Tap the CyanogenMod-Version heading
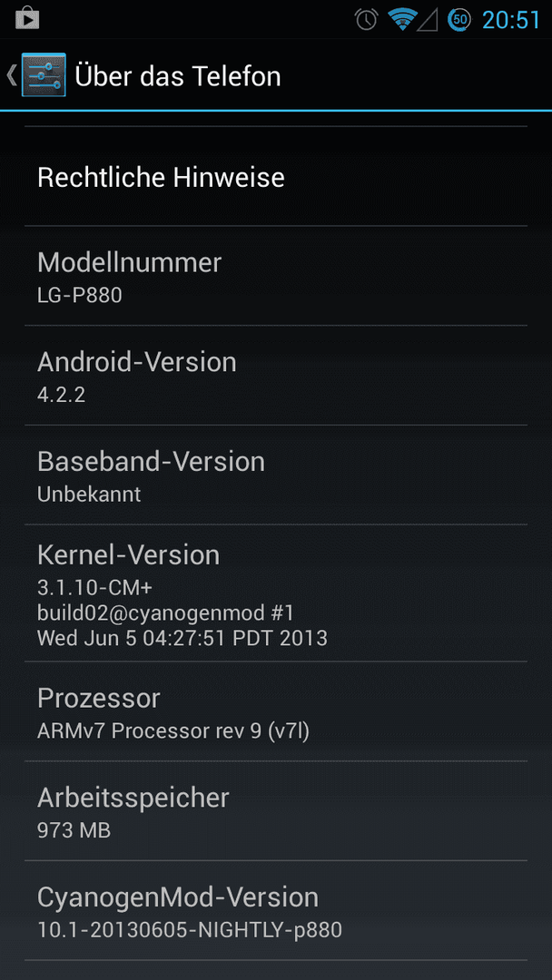Image resolution: width=552 pixels, height=980 pixels. coord(178,897)
